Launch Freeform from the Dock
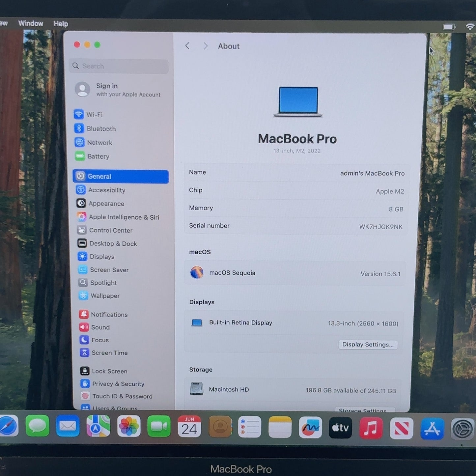This screenshot has width=476, height=476. click(x=310, y=428)
